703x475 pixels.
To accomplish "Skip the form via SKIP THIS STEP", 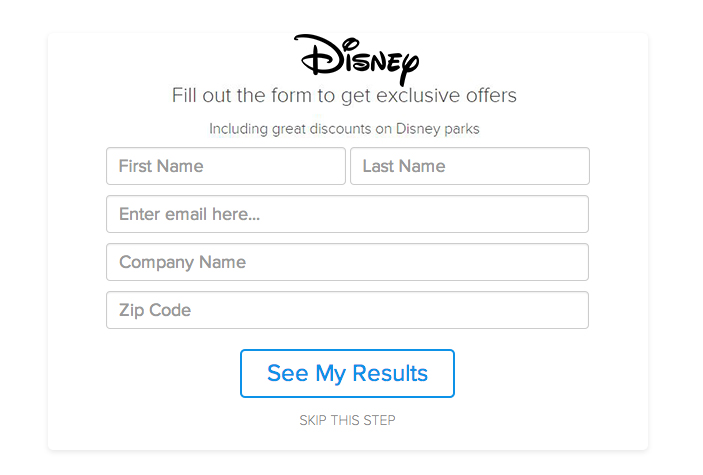I will [347, 420].
